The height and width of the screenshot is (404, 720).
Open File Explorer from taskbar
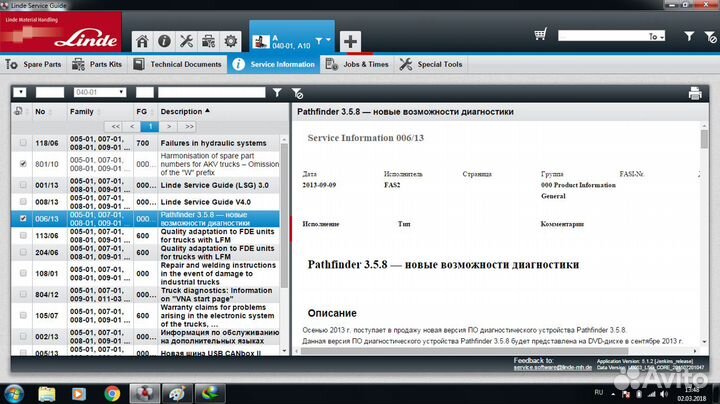47,394
